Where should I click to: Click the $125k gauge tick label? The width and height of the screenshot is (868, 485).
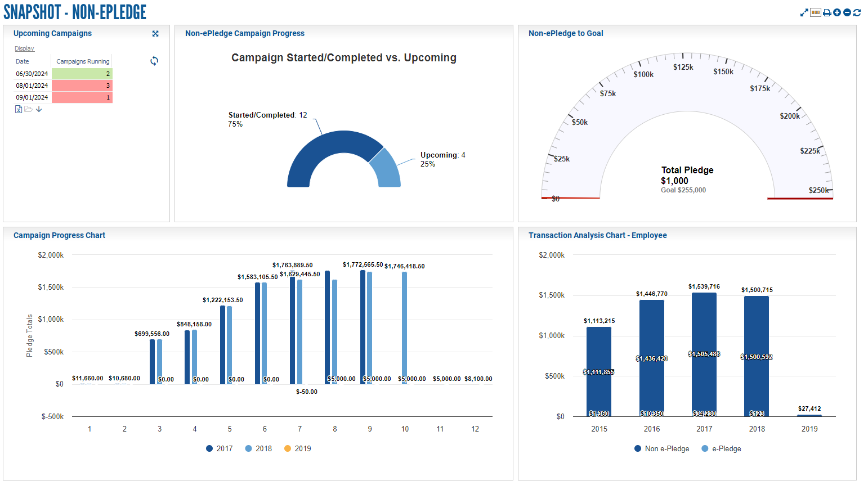pyautogui.click(x=683, y=67)
